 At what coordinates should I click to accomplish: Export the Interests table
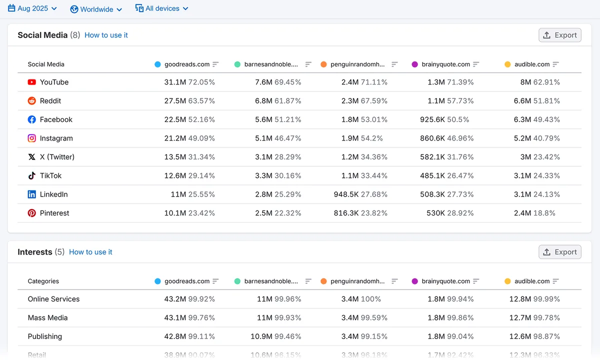point(560,252)
